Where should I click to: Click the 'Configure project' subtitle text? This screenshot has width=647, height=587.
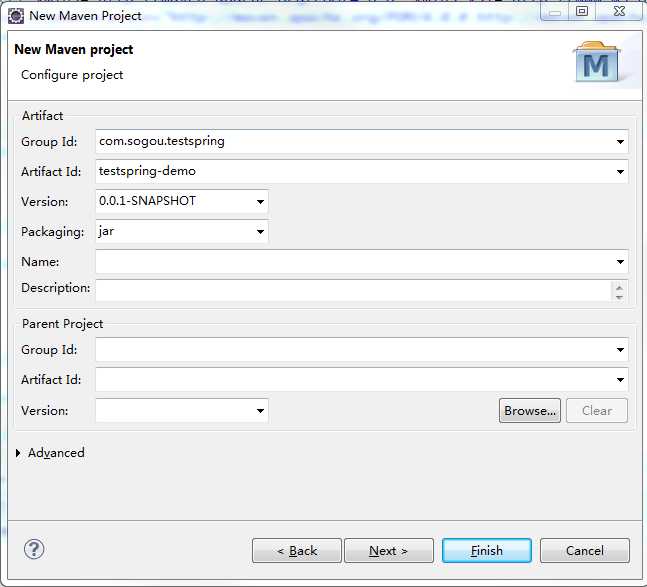pos(72,75)
